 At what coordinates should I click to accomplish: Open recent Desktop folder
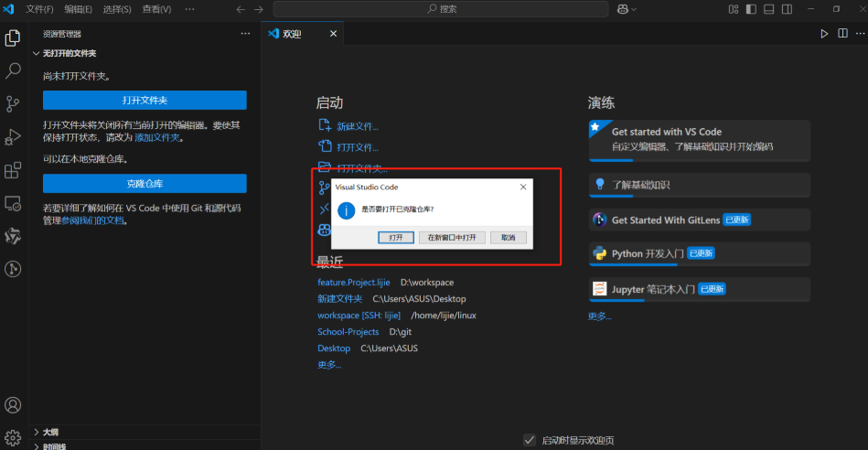(x=334, y=348)
